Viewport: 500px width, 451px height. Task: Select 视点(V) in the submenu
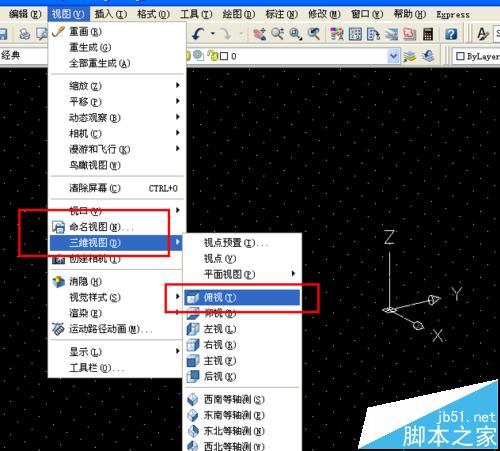(242, 258)
